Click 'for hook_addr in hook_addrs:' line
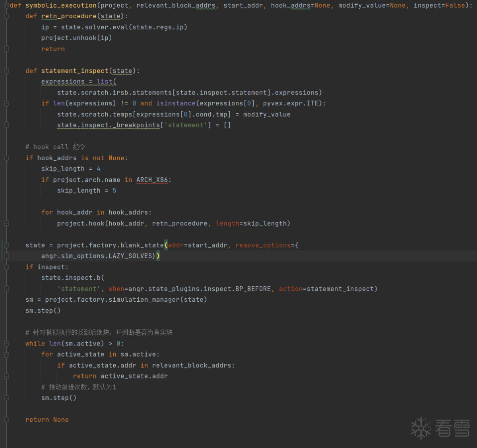Viewport: 477px width, 448px height. 96,213
